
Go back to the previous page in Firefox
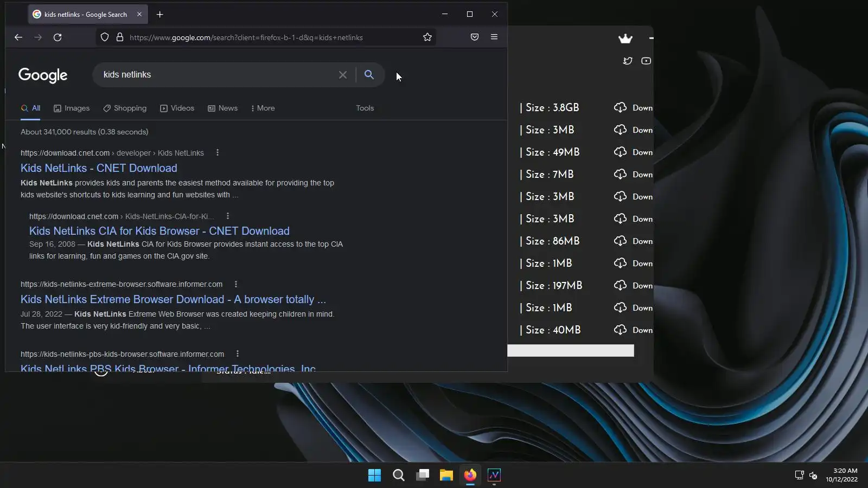click(x=18, y=37)
